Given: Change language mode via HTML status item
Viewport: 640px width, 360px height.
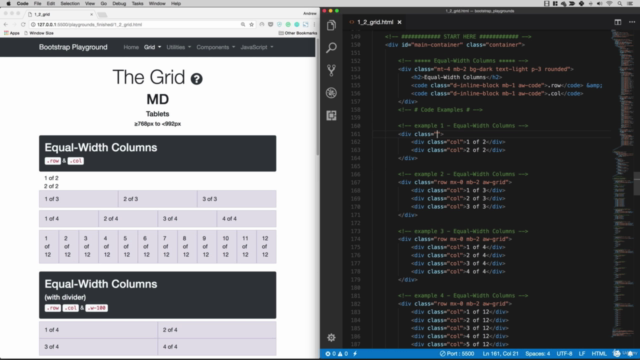Looking at the screenshot, I should click(x=599, y=353).
